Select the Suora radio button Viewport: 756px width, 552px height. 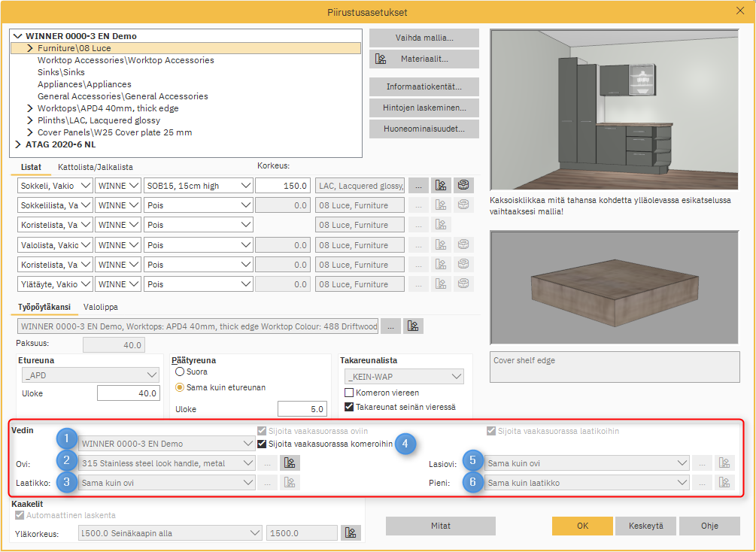(180, 372)
